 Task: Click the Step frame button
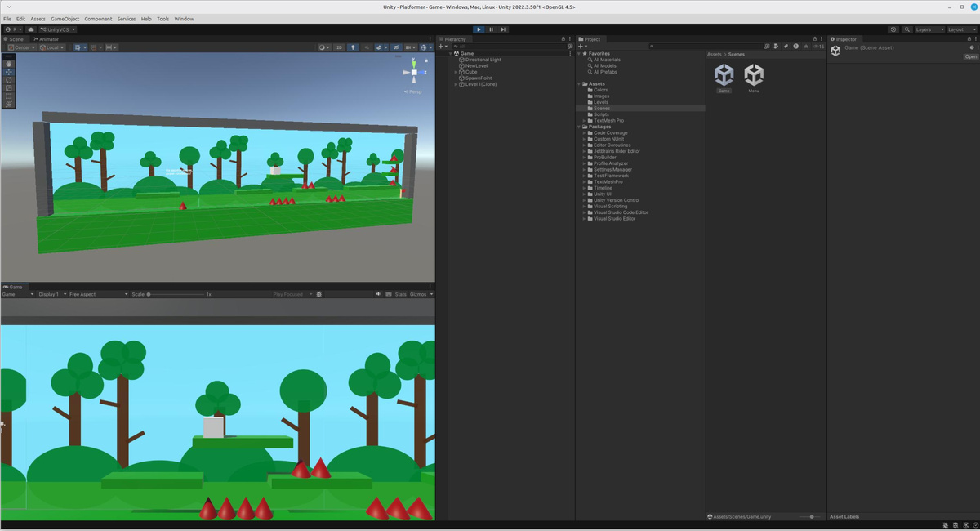coord(503,29)
